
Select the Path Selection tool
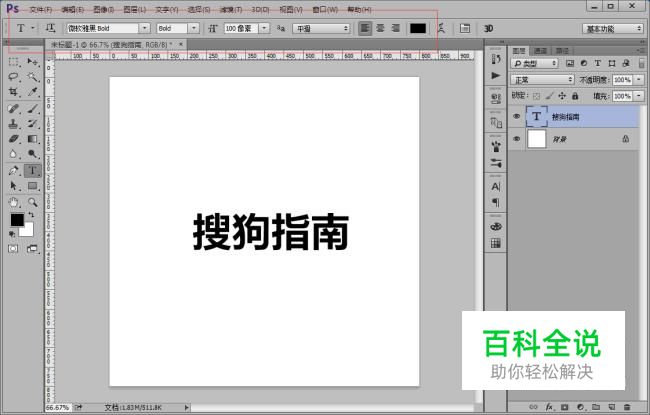click(x=13, y=185)
